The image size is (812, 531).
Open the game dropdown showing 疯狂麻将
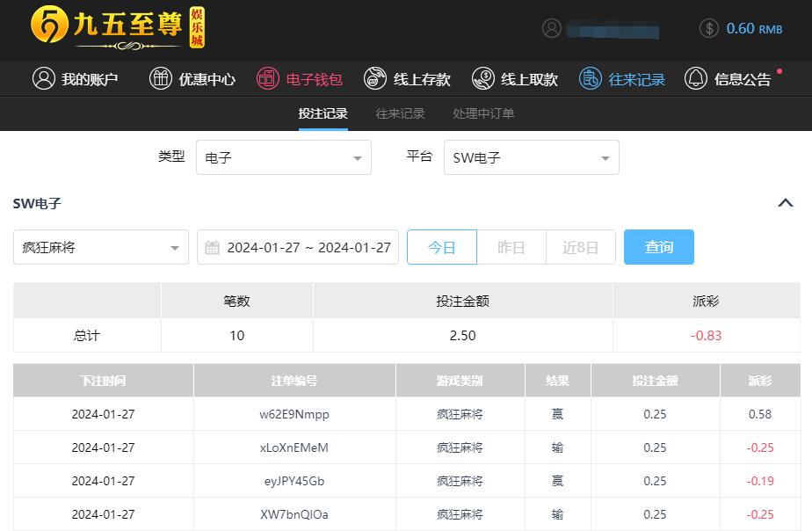click(x=101, y=247)
